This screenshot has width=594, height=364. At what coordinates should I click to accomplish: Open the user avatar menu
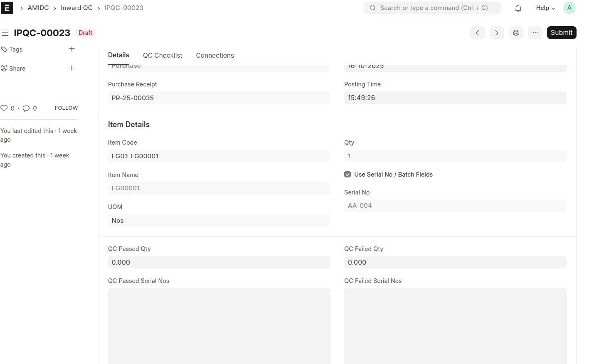coord(569,8)
